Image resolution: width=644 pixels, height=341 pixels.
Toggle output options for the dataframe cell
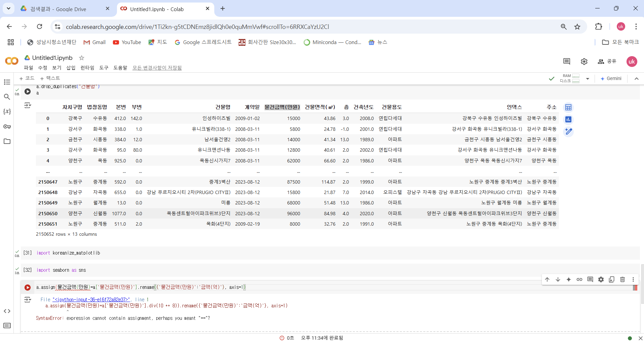[28, 106]
